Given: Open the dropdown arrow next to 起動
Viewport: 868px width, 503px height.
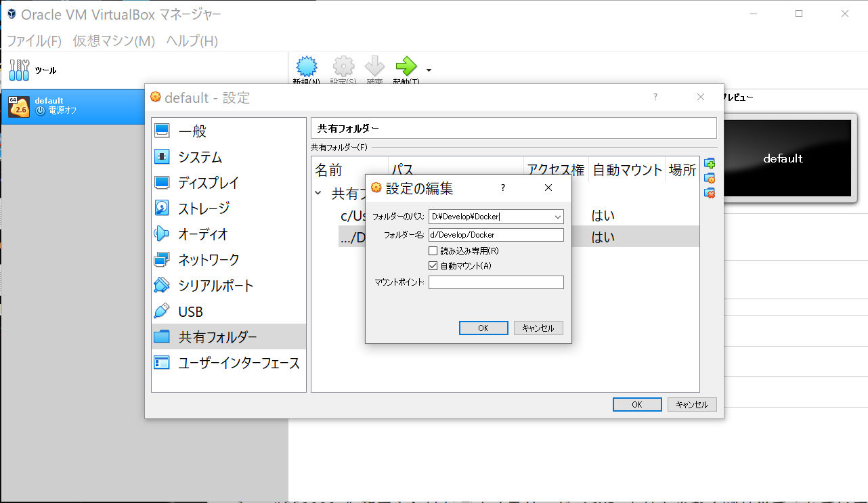Looking at the screenshot, I should coord(429,70).
